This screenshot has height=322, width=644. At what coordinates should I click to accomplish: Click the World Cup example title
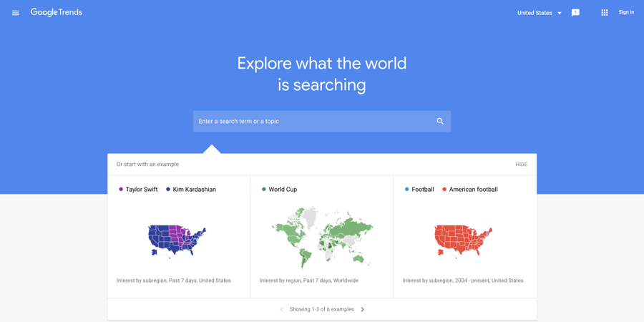tap(283, 190)
